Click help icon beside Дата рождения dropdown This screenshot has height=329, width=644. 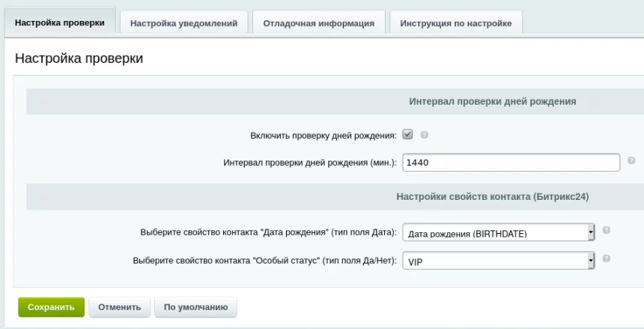coord(607,231)
